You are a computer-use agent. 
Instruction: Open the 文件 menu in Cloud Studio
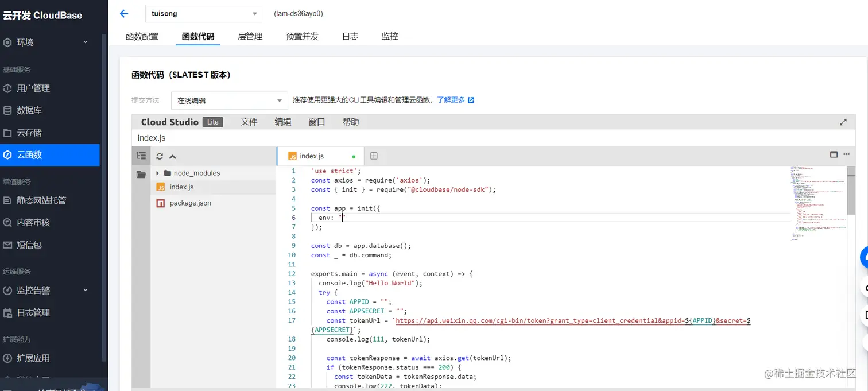(249, 122)
